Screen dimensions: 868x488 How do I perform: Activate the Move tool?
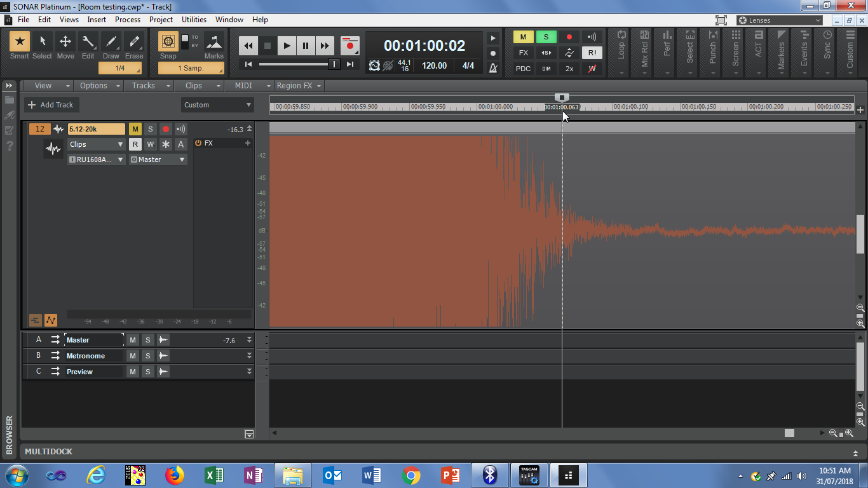65,42
